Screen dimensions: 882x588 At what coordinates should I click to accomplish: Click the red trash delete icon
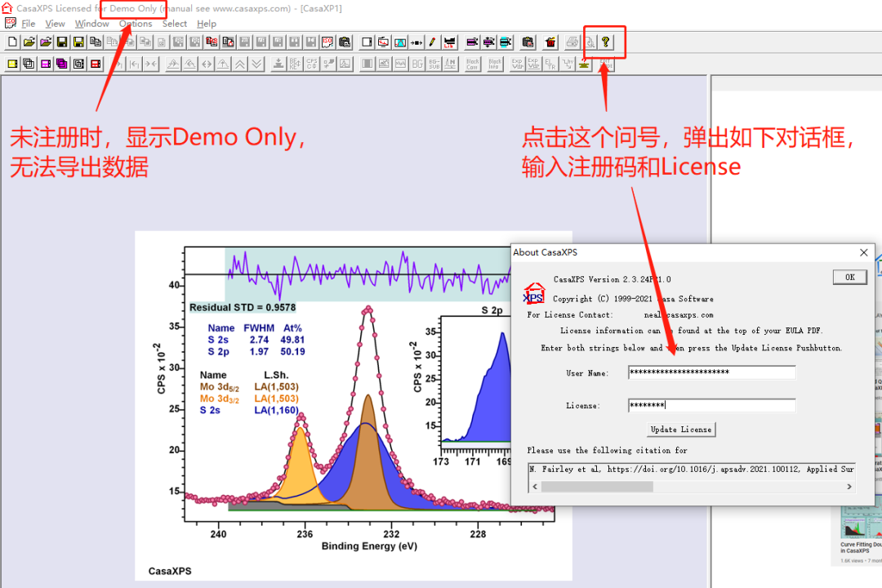tap(550, 42)
